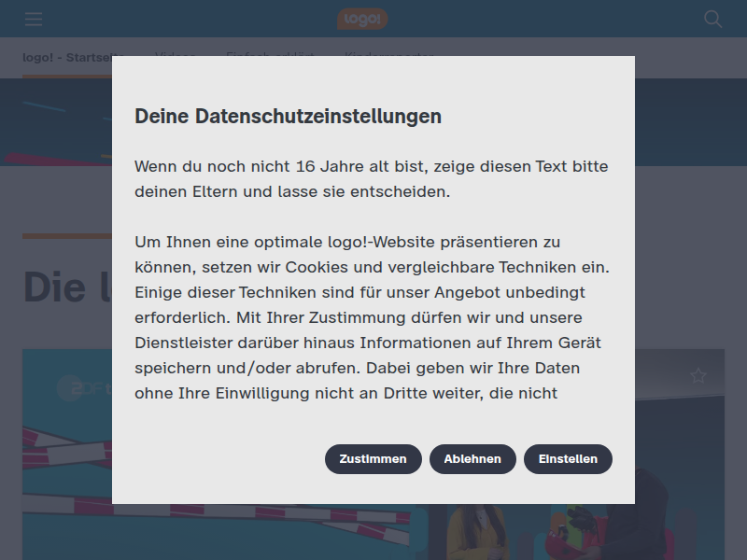Click the Deine Datenschutzeinstellungen dialog heading

pyautogui.click(x=288, y=116)
